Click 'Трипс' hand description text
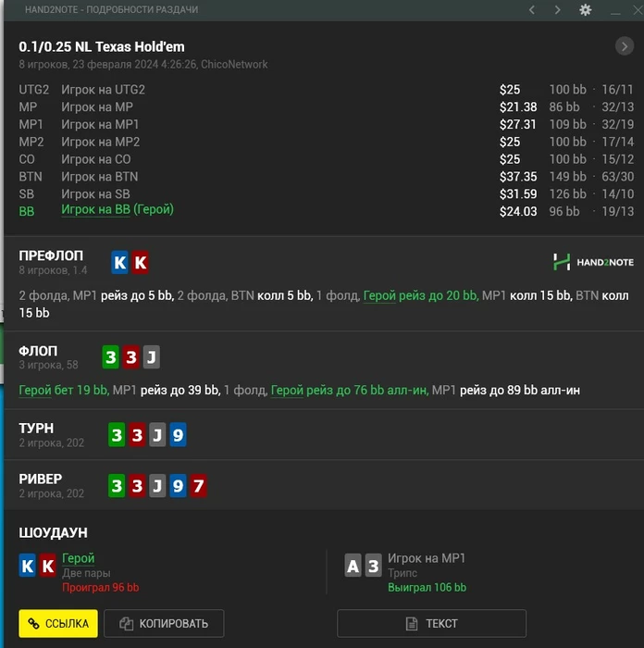Screen dimensions: 644x648 (x=402, y=573)
